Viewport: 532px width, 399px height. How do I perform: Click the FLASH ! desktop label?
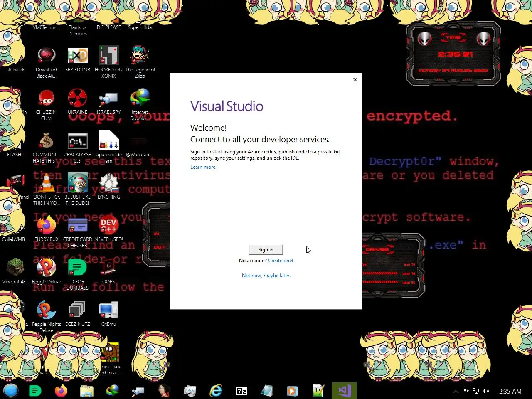tap(15, 155)
